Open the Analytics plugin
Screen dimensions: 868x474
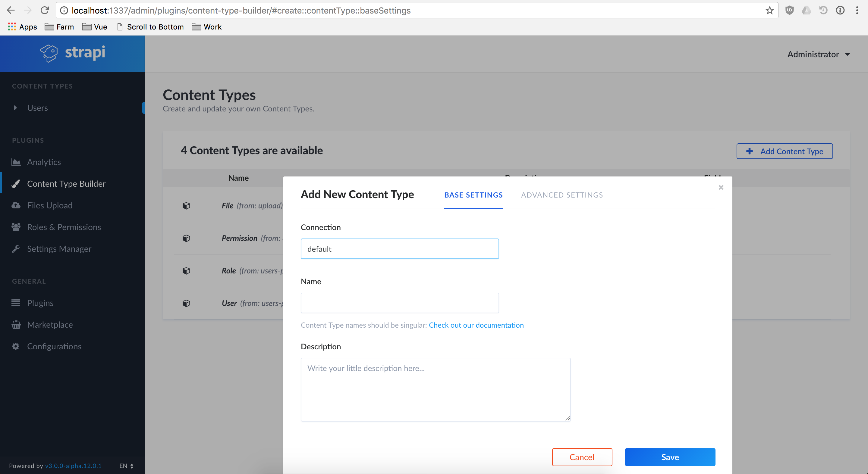[x=43, y=162]
